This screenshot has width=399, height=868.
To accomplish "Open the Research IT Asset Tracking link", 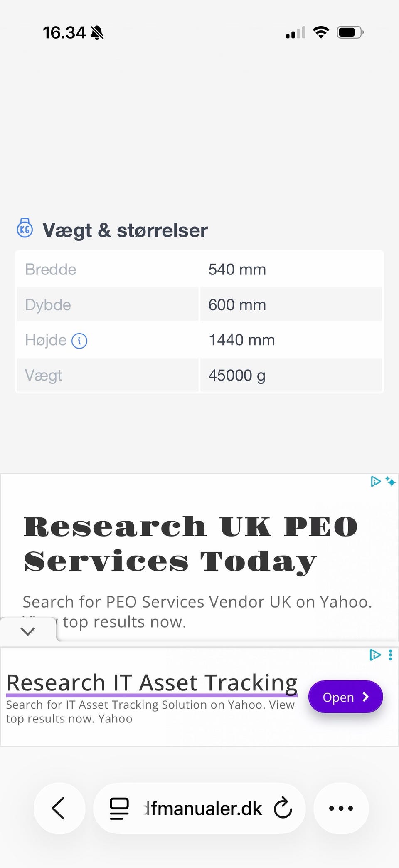I will (x=152, y=683).
